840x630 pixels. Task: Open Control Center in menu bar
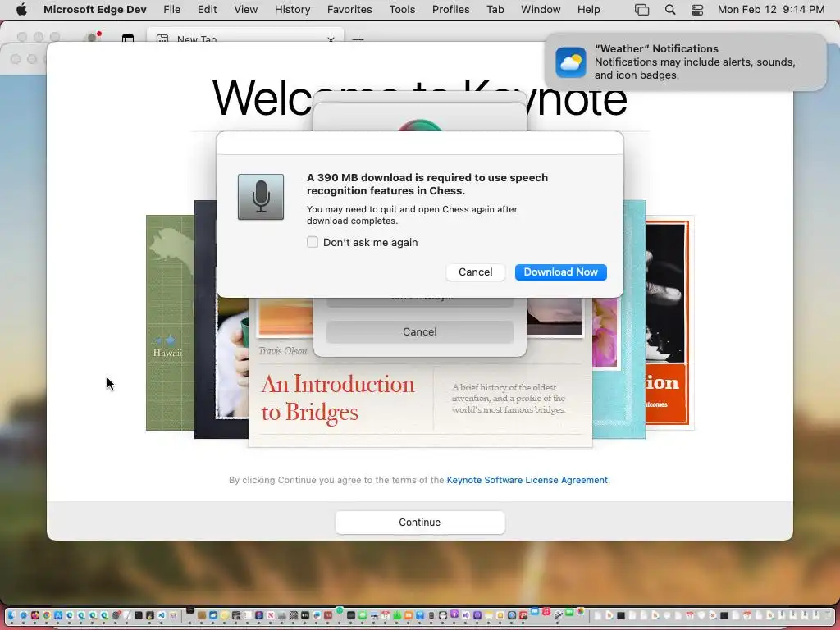pyautogui.click(x=697, y=10)
